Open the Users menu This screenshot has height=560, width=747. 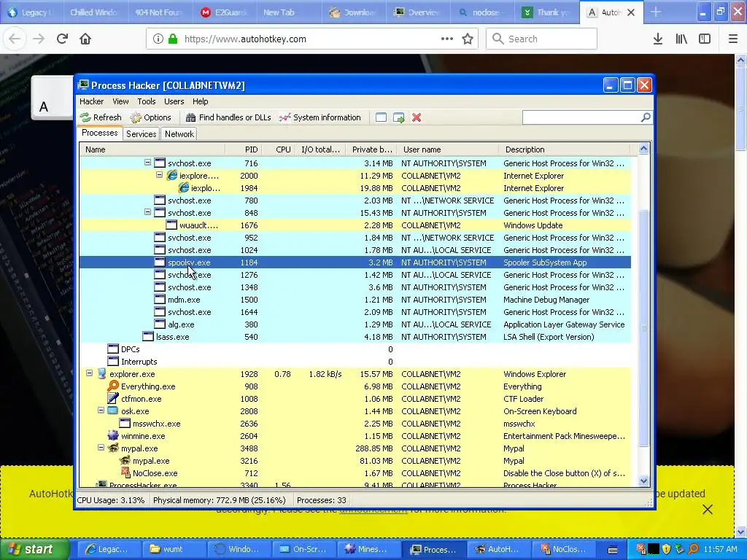click(x=174, y=101)
